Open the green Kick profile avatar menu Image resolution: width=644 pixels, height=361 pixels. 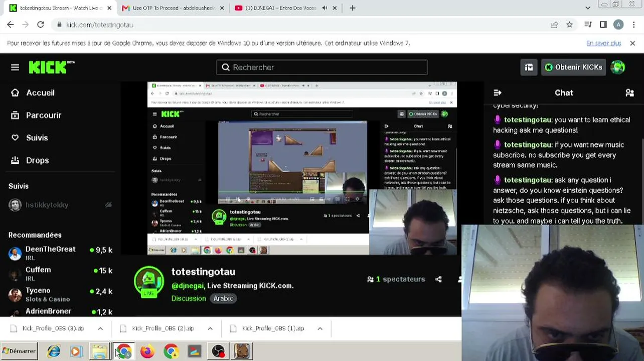click(x=618, y=67)
